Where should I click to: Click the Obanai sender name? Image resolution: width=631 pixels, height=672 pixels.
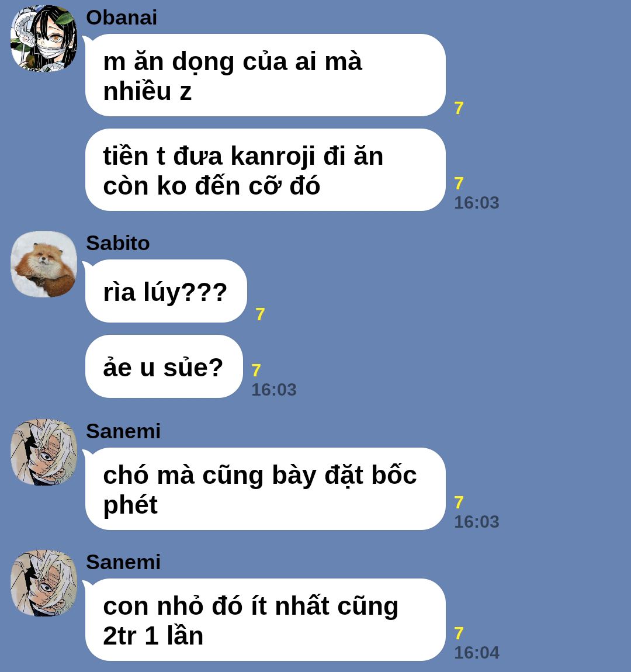pyautogui.click(x=122, y=18)
